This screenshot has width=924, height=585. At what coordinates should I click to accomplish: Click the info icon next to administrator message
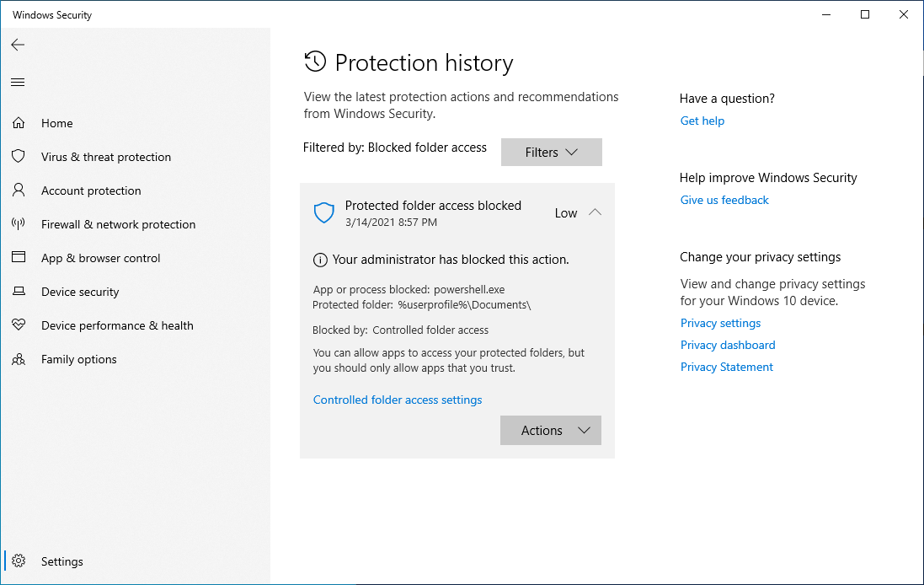point(319,260)
